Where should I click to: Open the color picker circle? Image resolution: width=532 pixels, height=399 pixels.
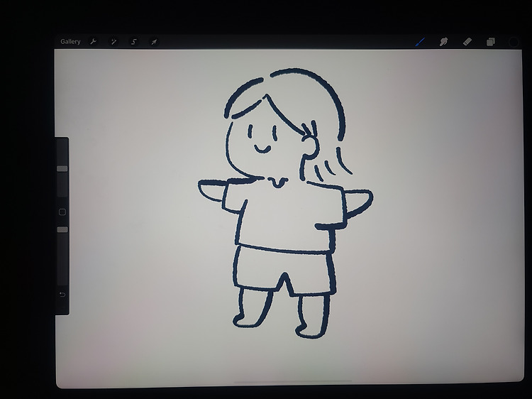tap(514, 42)
